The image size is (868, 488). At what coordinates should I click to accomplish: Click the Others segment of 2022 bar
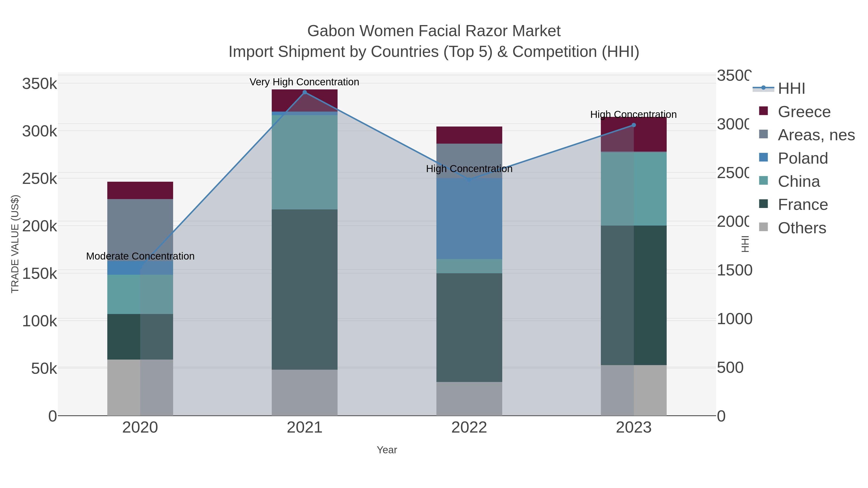pyautogui.click(x=469, y=399)
